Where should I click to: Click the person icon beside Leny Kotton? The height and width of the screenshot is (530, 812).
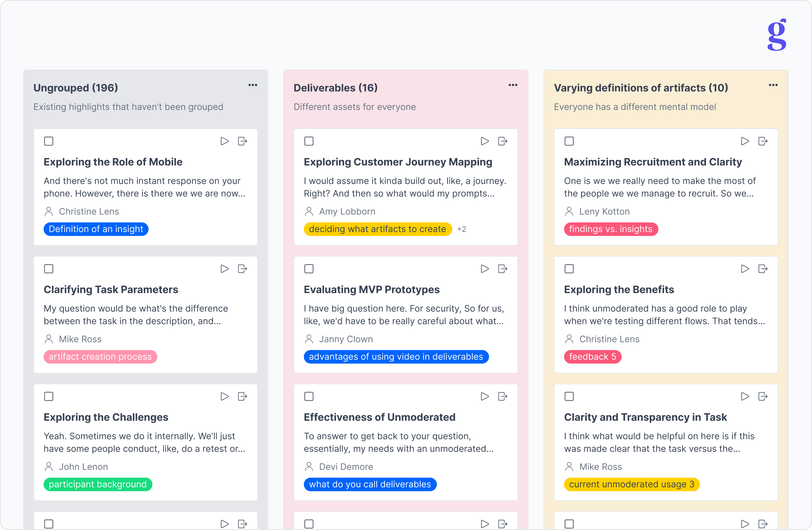pyautogui.click(x=569, y=211)
